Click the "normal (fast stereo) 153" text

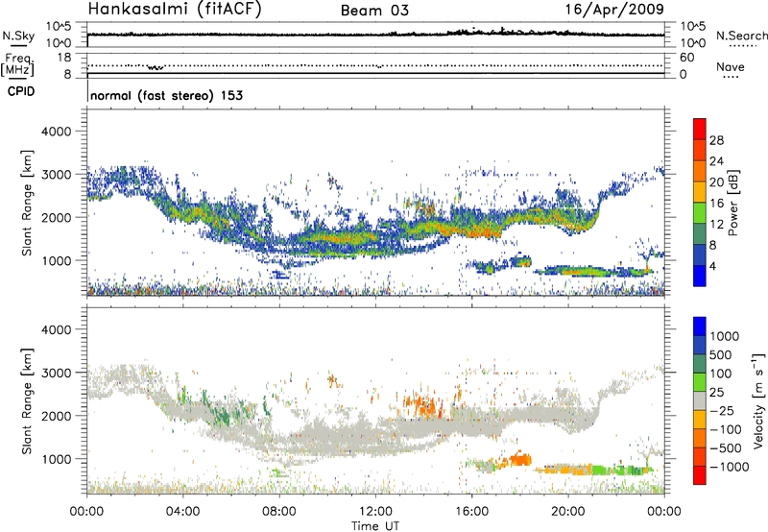point(166,95)
